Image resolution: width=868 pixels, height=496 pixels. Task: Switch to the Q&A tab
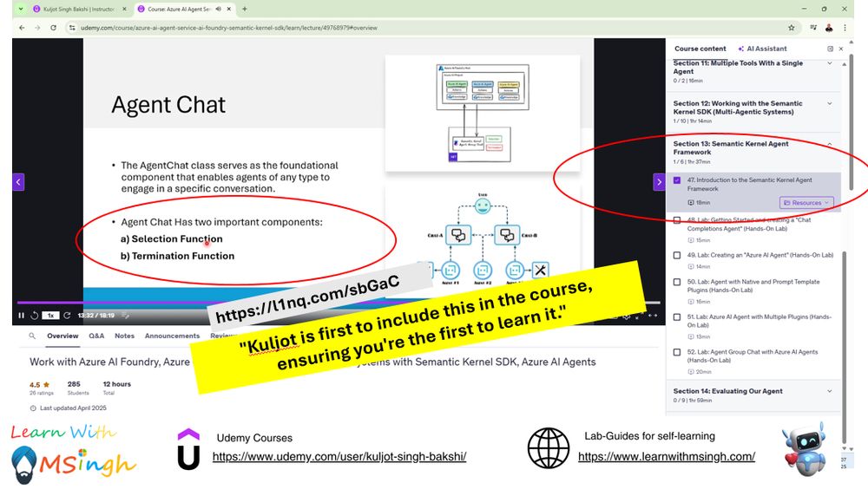[96, 336]
